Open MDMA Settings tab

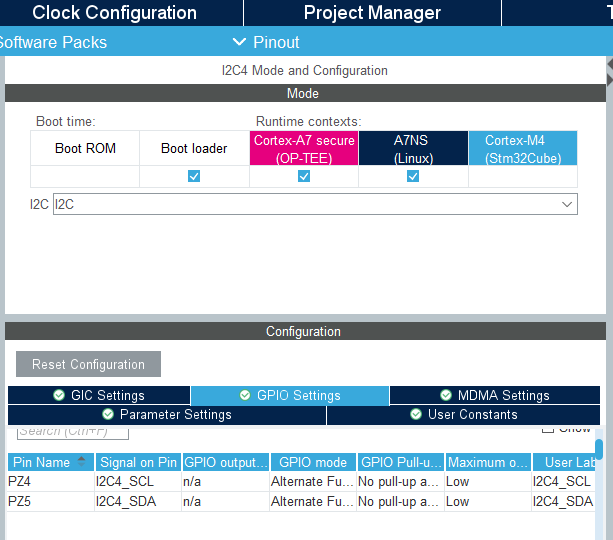click(495, 395)
